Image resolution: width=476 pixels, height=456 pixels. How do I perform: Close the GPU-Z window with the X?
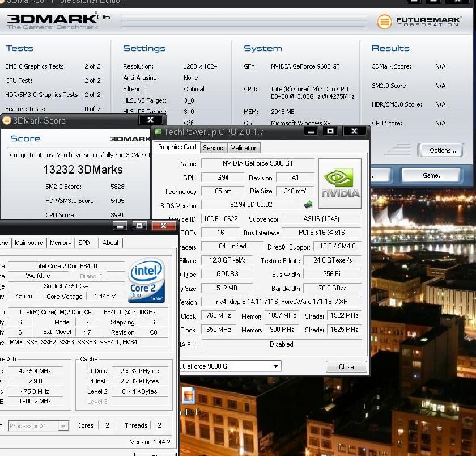(354, 131)
